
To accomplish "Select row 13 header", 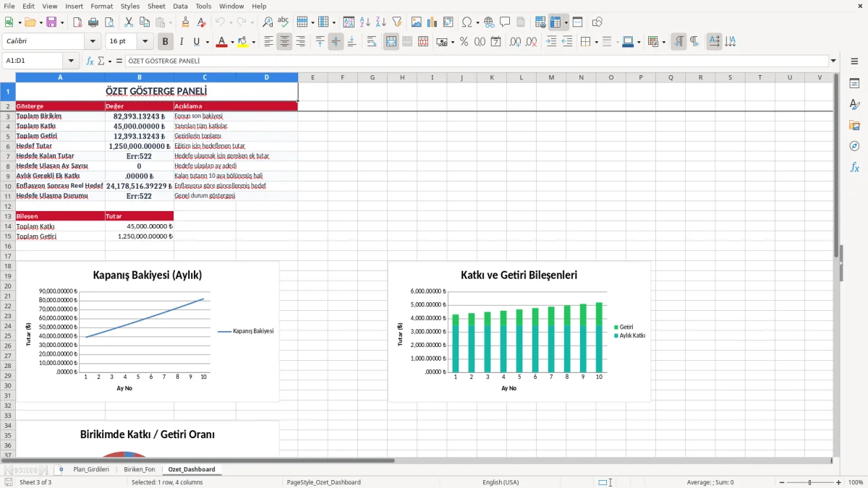I will [7, 216].
